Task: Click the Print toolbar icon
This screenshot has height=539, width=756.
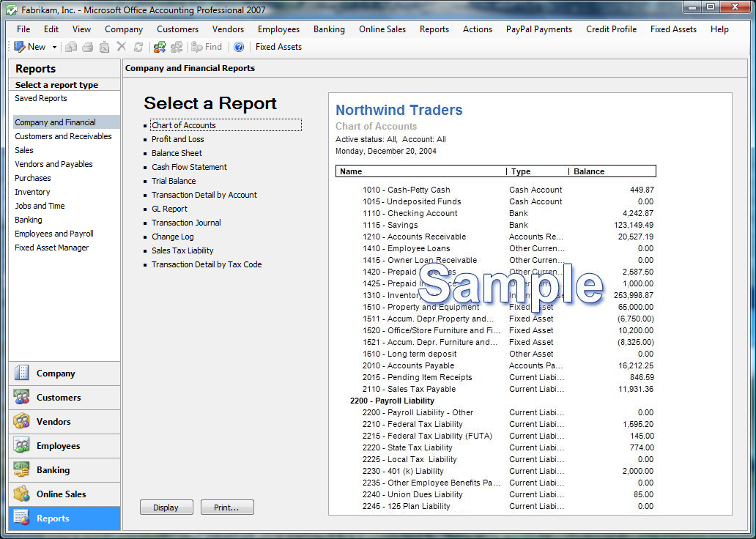Action: (x=88, y=47)
